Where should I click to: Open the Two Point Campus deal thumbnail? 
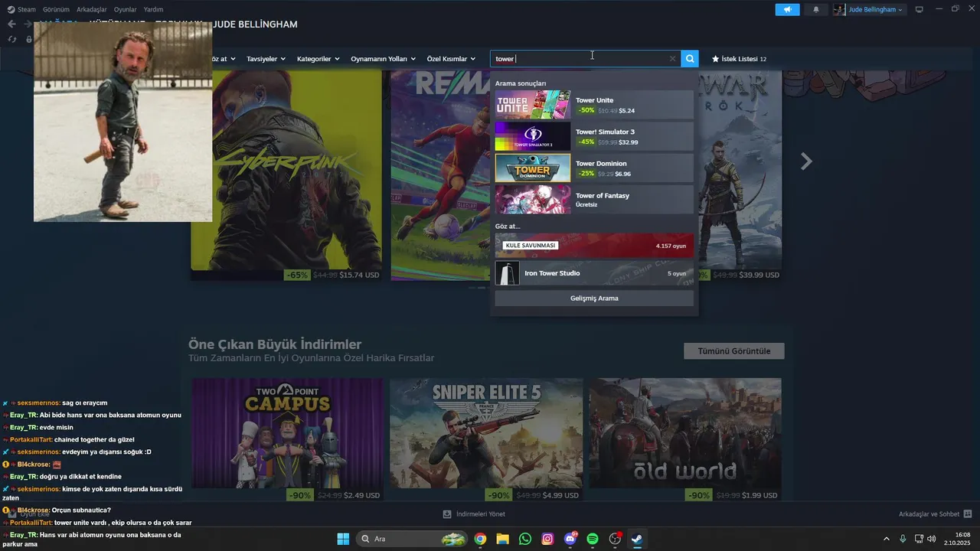click(287, 433)
